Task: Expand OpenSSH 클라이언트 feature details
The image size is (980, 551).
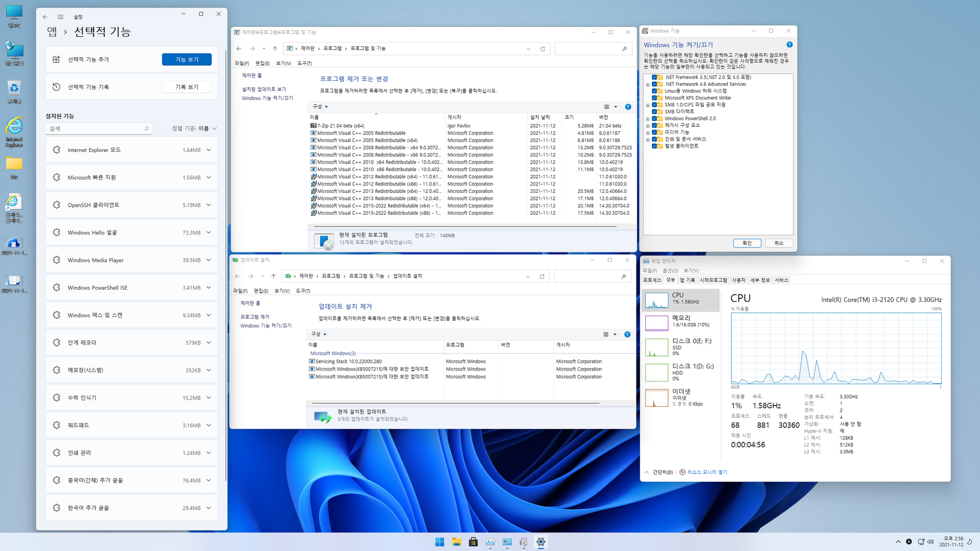Action: pos(209,205)
